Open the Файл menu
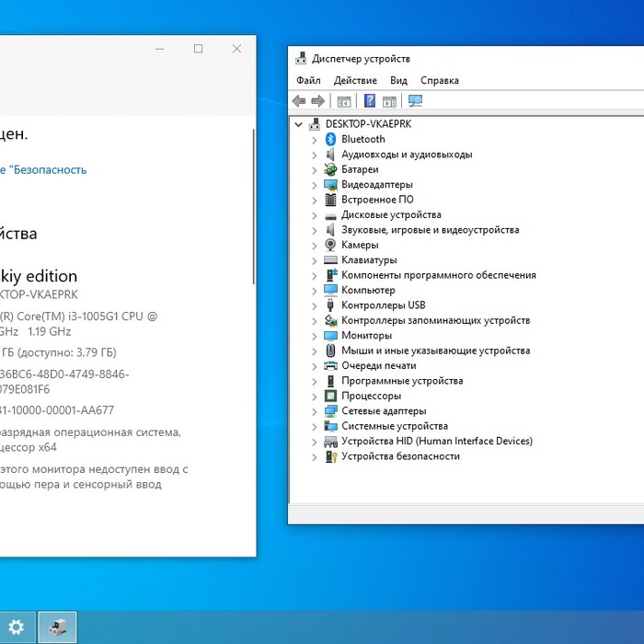Screen dimensions: 644x644 coord(308,81)
